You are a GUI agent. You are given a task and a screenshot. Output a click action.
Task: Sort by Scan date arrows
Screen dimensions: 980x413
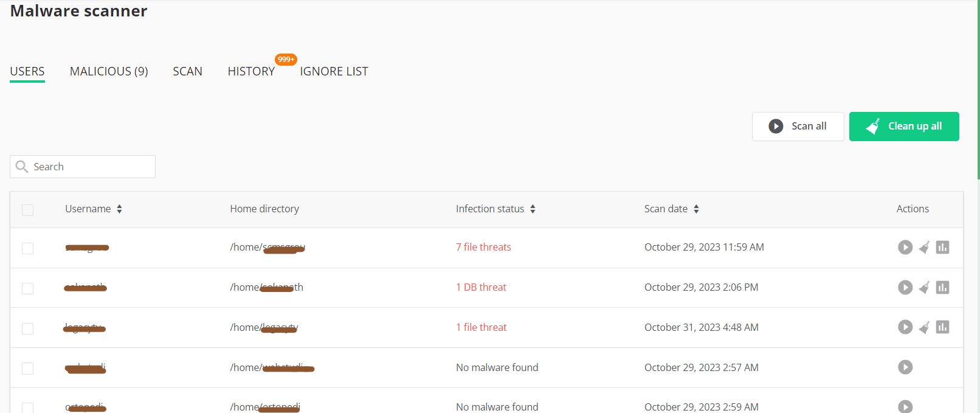tap(696, 209)
